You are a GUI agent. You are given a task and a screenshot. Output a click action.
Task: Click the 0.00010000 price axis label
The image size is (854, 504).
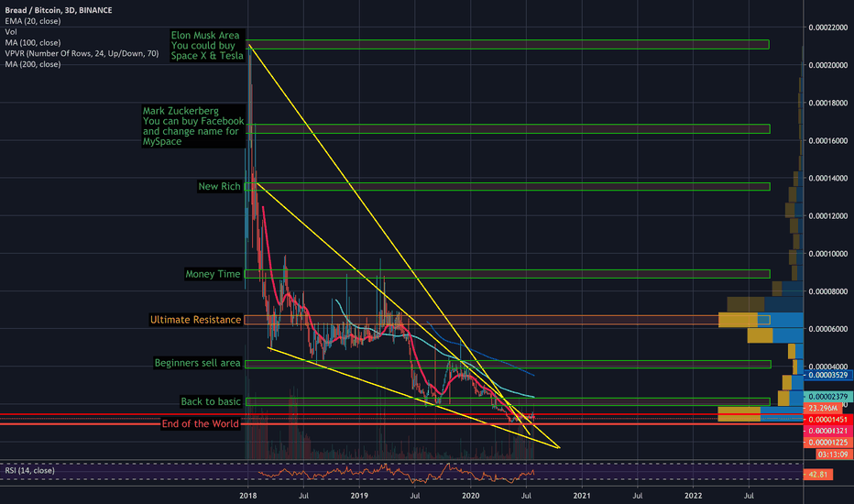pyautogui.click(x=827, y=253)
